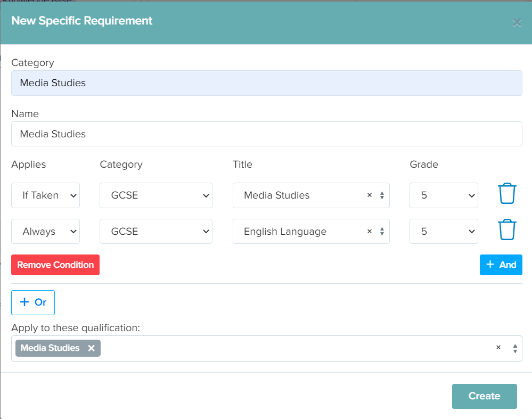Click the Media Studies title field
Image resolution: width=532 pixels, height=419 pixels.
311,195
